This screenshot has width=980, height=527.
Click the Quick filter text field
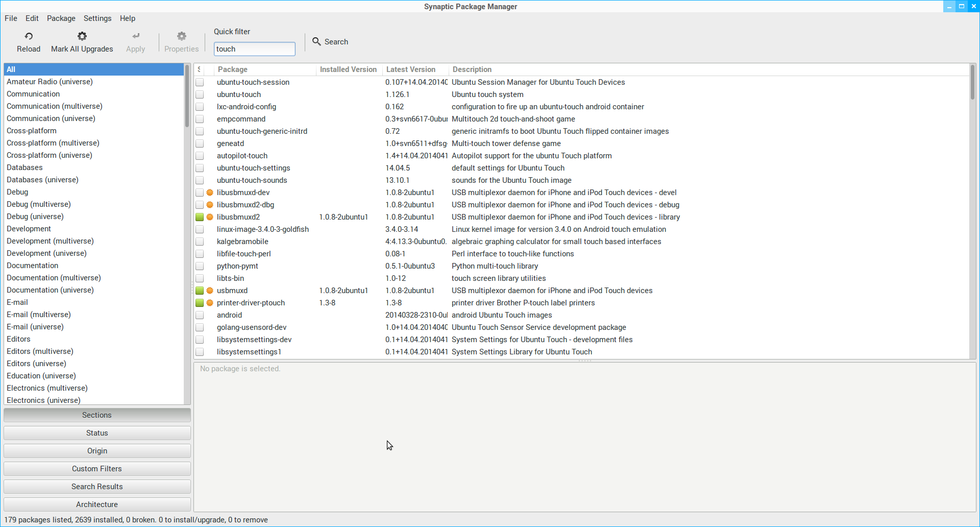click(254, 49)
